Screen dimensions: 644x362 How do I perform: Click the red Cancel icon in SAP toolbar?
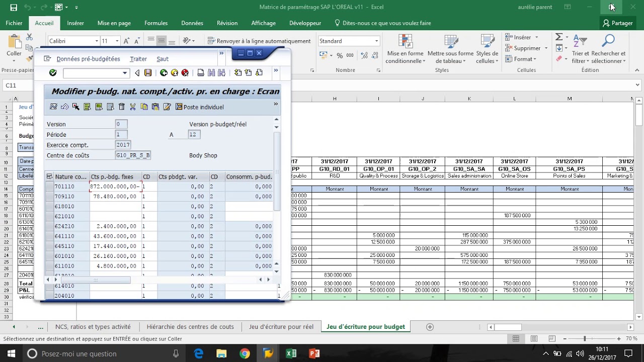point(185,73)
